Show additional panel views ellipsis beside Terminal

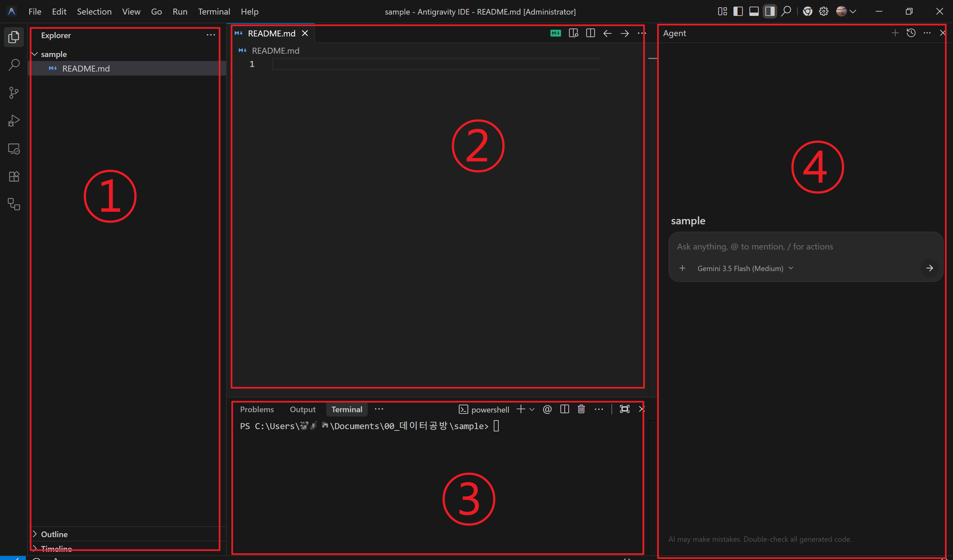point(379,409)
